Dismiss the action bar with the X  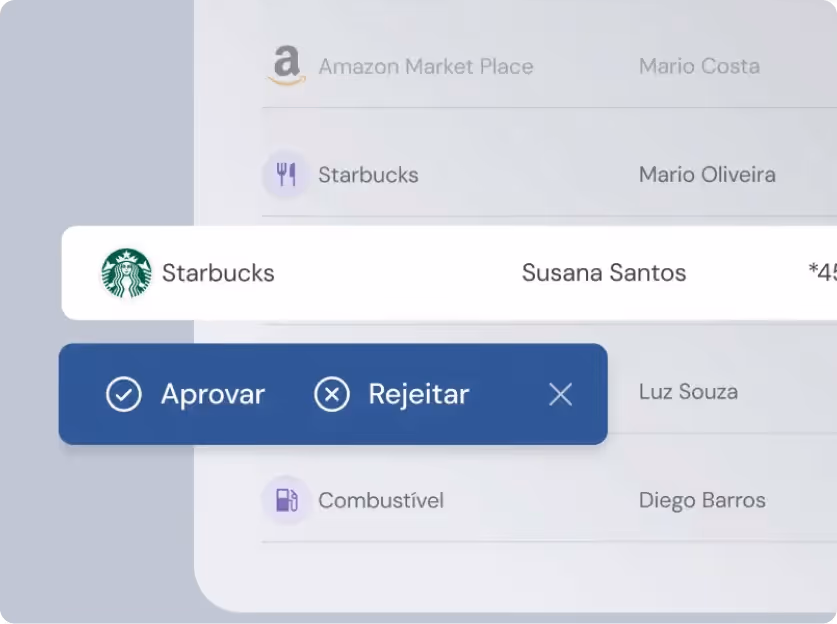click(x=560, y=394)
